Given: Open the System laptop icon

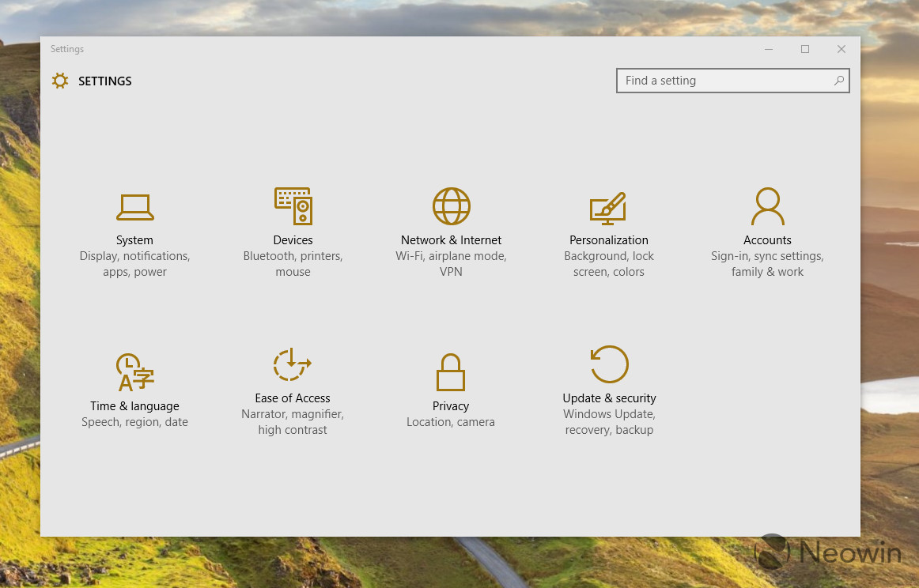Looking at the screenshot, I should [x=134, y=207].
